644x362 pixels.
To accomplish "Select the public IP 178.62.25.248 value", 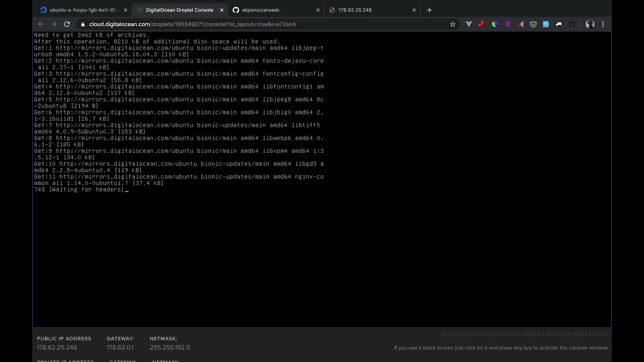I will (x=57, y=347).
